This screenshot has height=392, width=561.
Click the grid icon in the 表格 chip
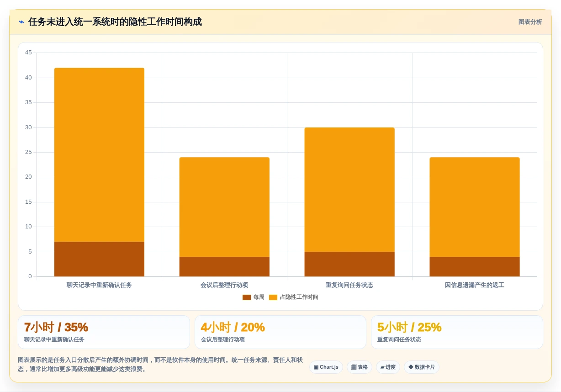[x=354, y=367]
